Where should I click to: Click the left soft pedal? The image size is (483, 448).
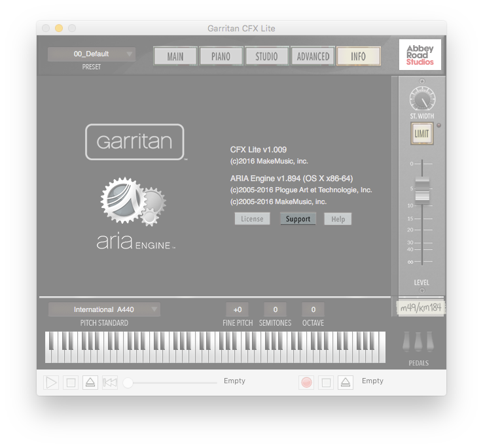pos(406,342)
